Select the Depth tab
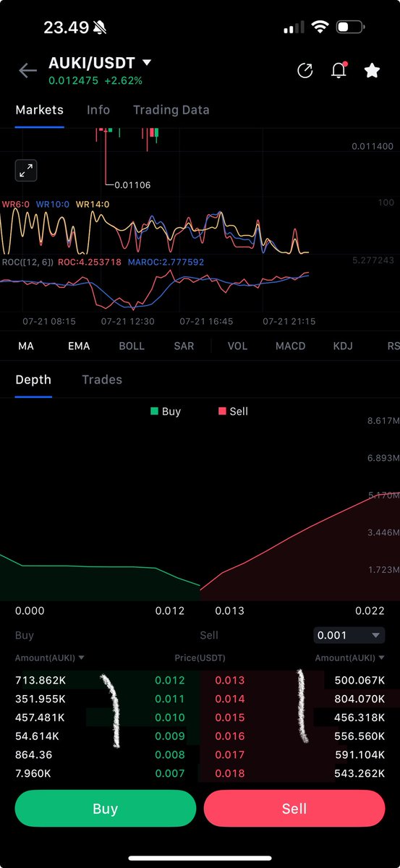This screenshot has height=868, width=400. tap(33, 380)
